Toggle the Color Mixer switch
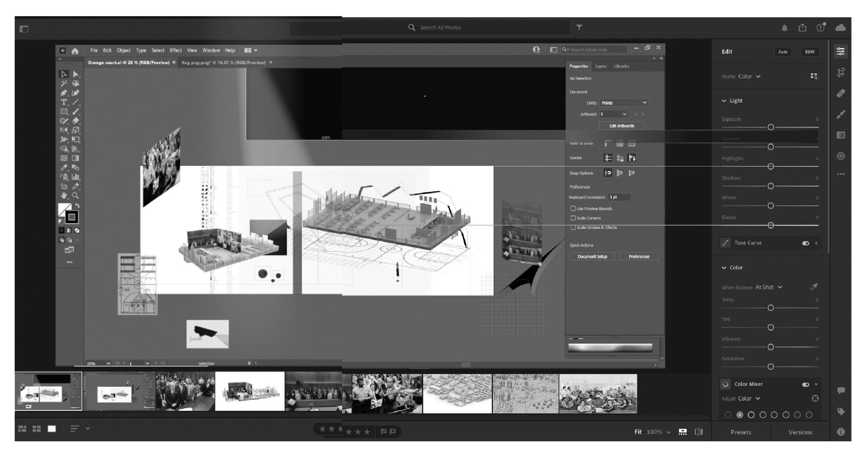This screenshot has width=868, height=456. (x=806, y=384)
